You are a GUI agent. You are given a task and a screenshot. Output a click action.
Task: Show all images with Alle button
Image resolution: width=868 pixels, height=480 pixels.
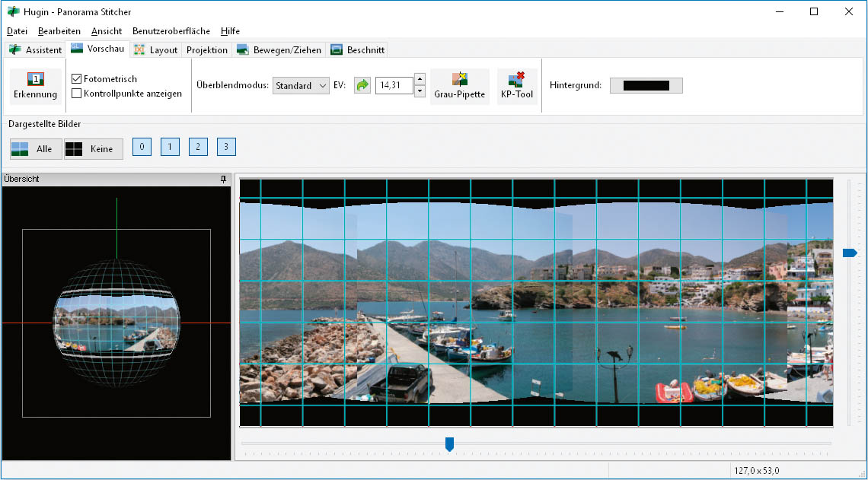tap(36, 149)
